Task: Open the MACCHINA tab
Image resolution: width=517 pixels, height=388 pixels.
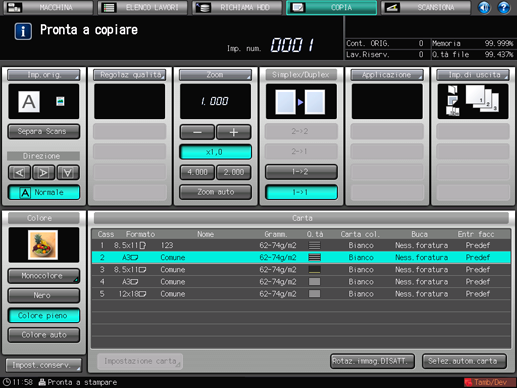Action: tap(48, 7)
